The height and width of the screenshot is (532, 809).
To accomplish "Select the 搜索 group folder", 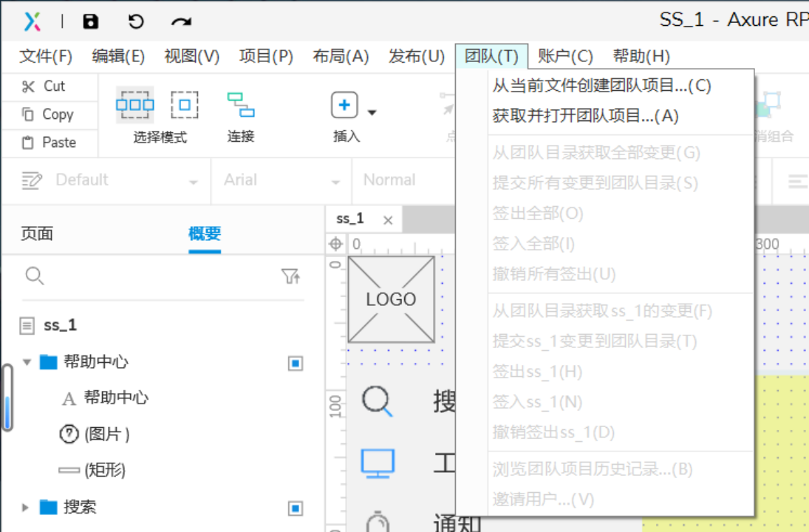I will coord(79,507).
